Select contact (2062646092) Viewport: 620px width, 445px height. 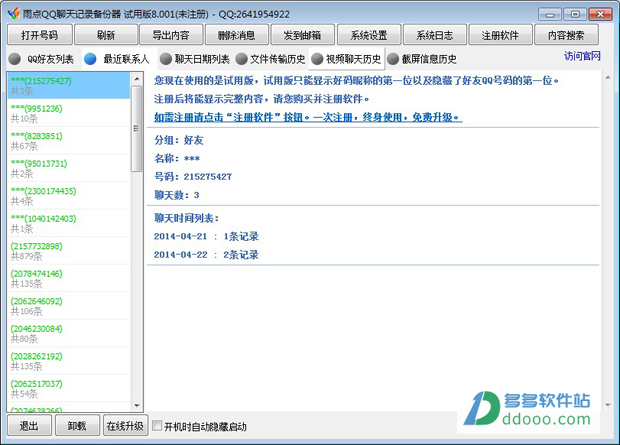(69, 306)
